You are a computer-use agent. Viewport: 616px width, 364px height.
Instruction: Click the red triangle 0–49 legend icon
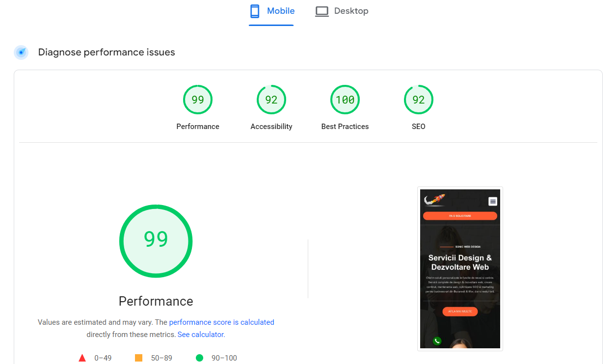(x=82, y=358)
